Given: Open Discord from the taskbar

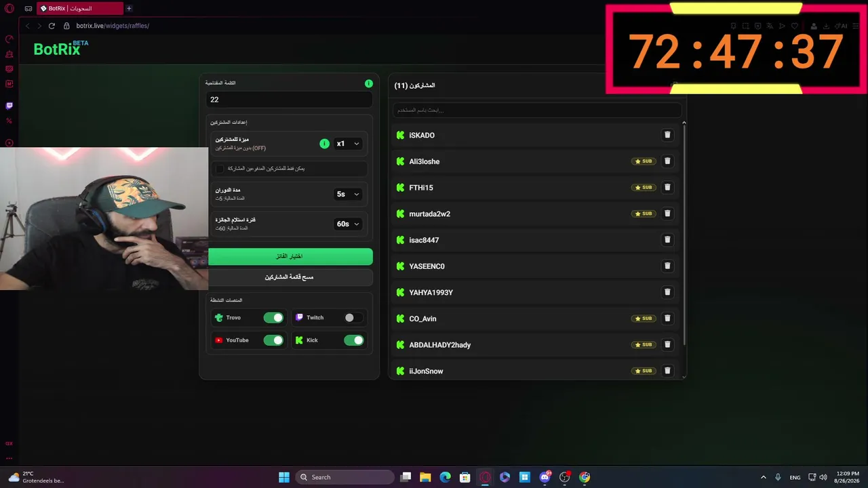Looking at the screenshot, I should (545, 477).
